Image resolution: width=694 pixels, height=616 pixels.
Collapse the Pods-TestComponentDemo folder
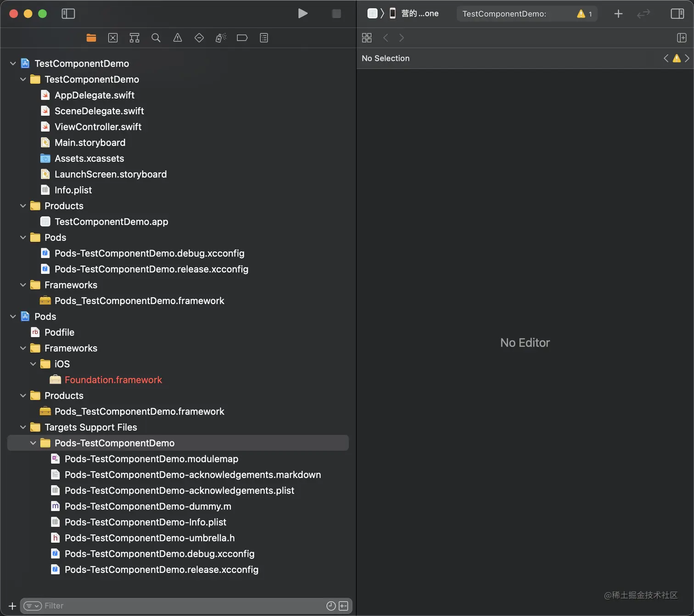(x=33, y=443)
